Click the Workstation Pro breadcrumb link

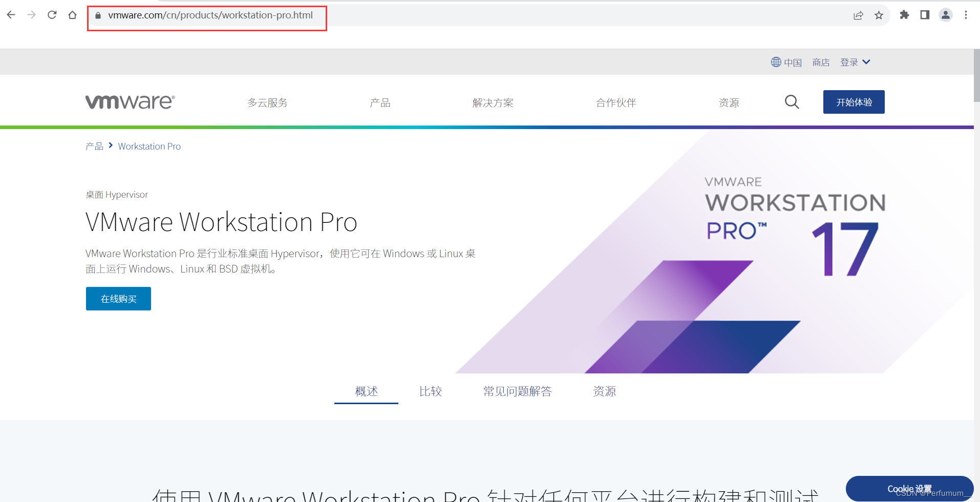[x=150, y=147]
